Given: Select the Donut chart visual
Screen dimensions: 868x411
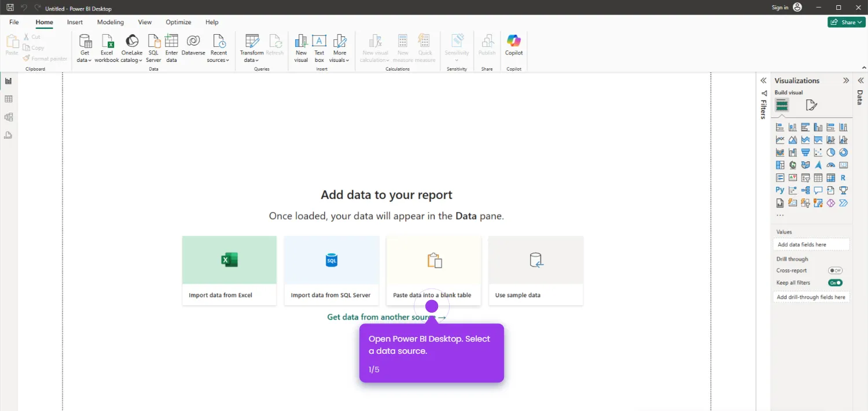Looking at the screenshot, I should [x=844, y=153].
